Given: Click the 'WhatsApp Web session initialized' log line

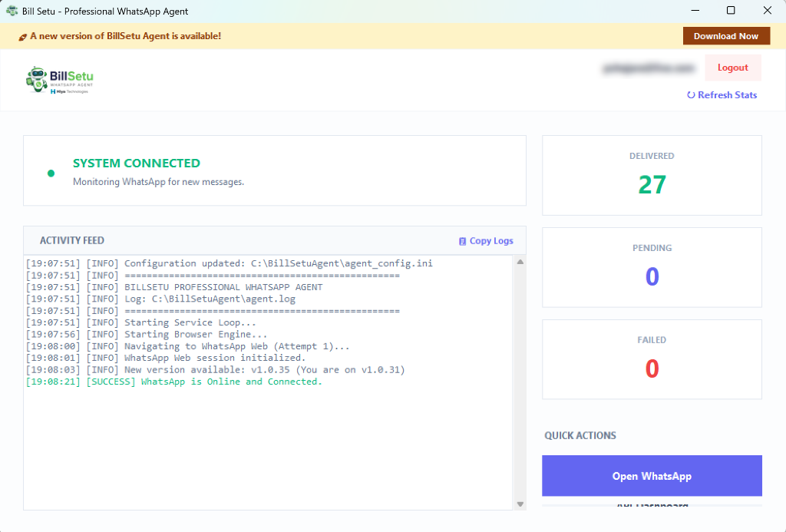Looking at the screenshot, I should tap(166, 358).
